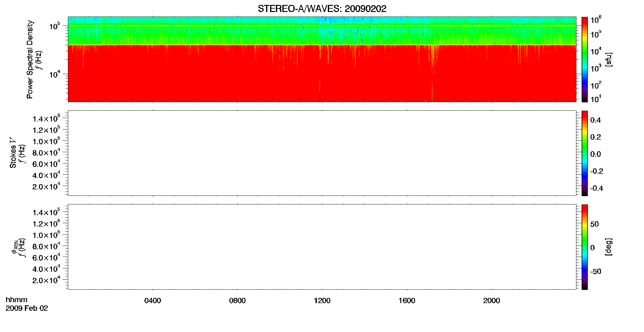Click the 0.4 label on Stokes colorbar
The width and height of the screenshot is (644, 332).
point(595,120)
